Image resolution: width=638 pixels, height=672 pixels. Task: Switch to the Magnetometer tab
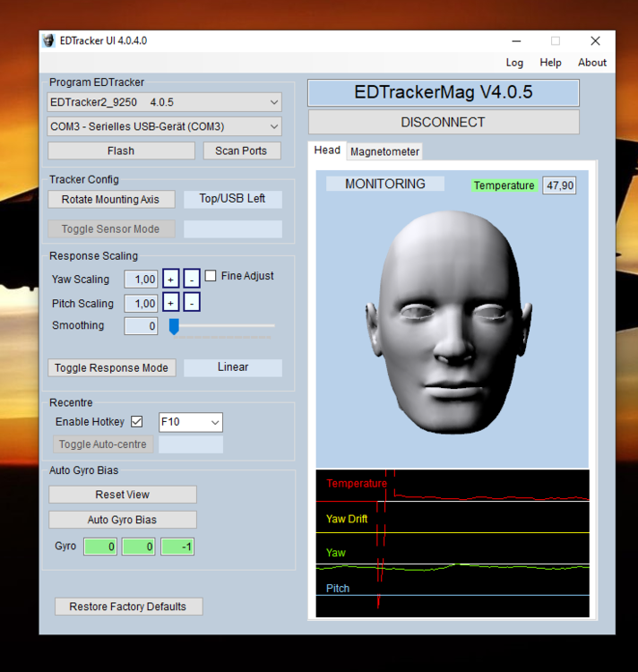click(384, 151)
